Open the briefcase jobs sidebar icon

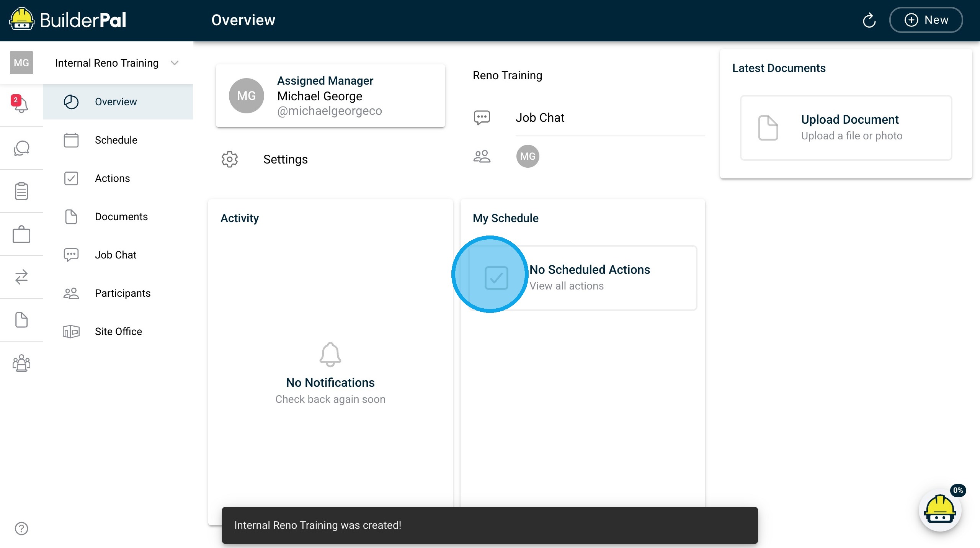[x=21, y=234]
